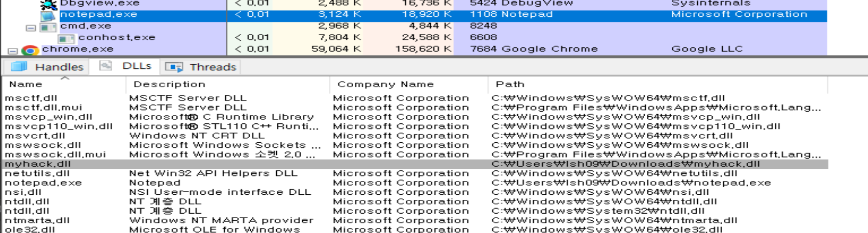The width and height of the screenshot is (868, 233).
Task: Collapse the chrome.exe process tree
Action: [12, 51]
